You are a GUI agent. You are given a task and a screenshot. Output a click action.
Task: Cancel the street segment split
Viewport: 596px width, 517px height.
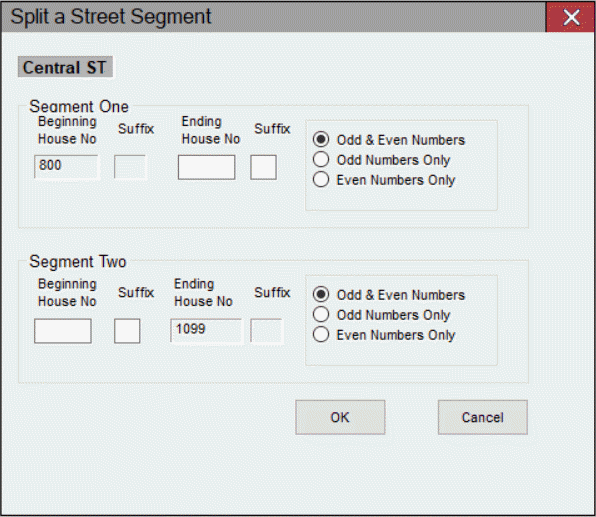(483, 417)
